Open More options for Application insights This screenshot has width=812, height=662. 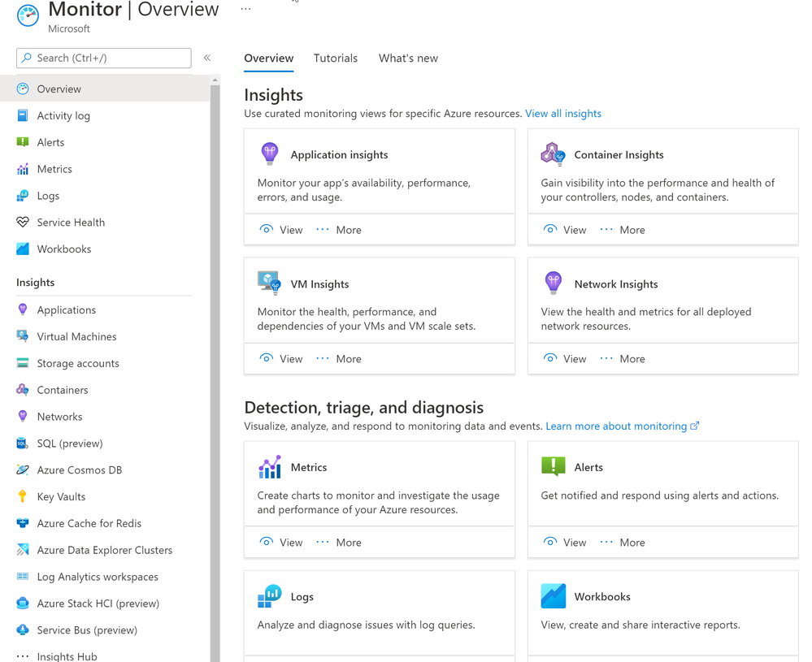339,230
